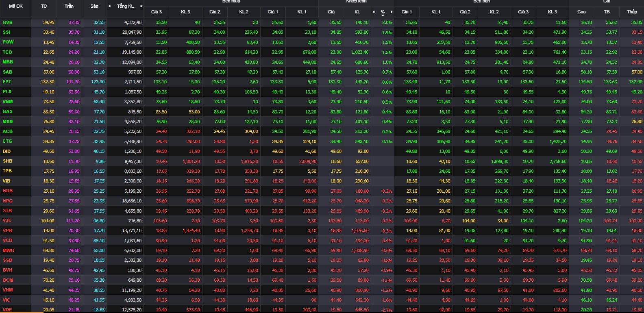This screenshot has width=644, height=313.
Task: Open the MBB stock symbol
Action: [x=8, y=62]
